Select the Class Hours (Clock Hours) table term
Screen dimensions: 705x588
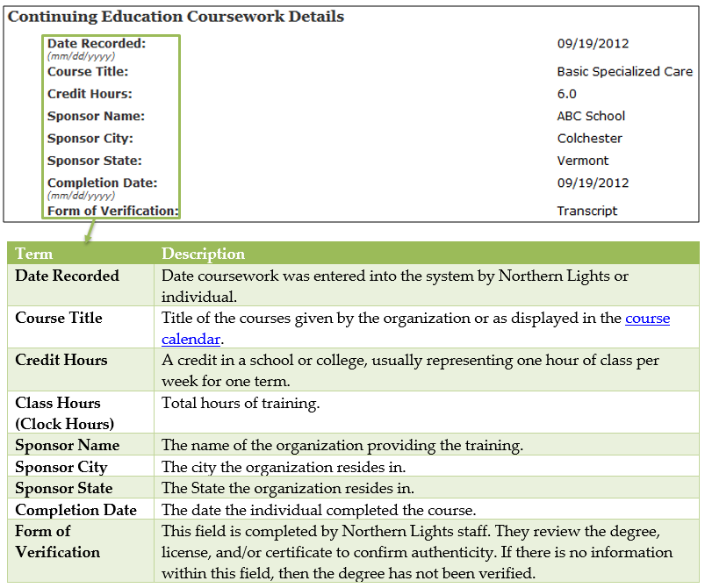click(x=64, y=413)
